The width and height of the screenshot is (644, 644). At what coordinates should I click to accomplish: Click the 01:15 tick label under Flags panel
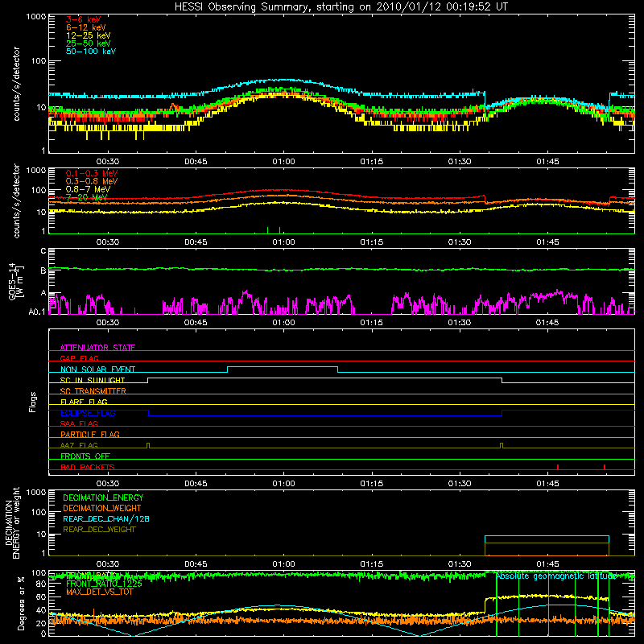(372, 484)
